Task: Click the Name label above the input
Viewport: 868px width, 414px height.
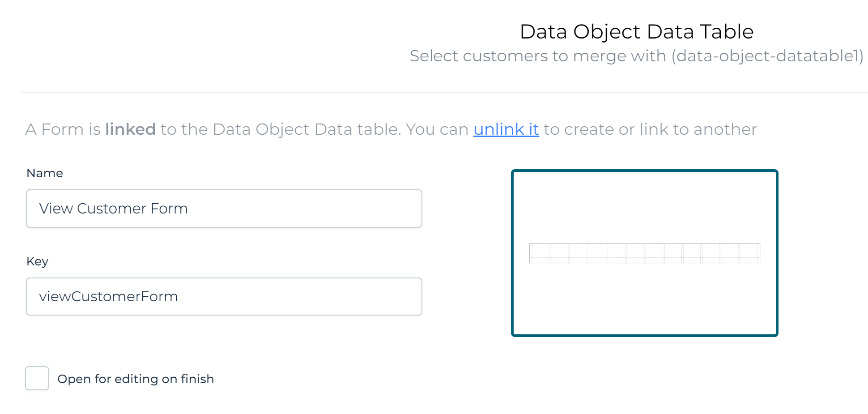Action: (x=44, y=173)
